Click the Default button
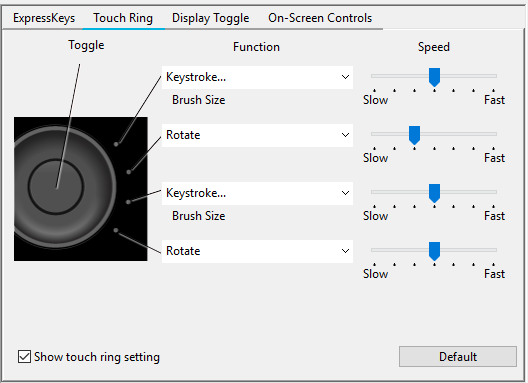 point(458,356)
